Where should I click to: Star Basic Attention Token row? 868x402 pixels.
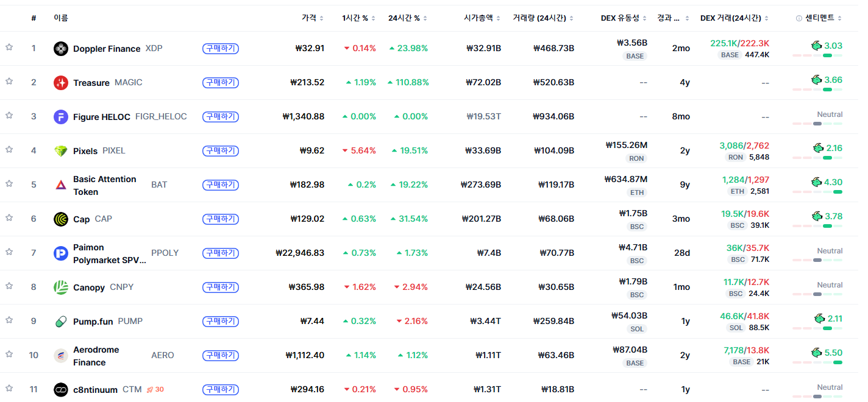pyautogui.click(x=9, y=184)
